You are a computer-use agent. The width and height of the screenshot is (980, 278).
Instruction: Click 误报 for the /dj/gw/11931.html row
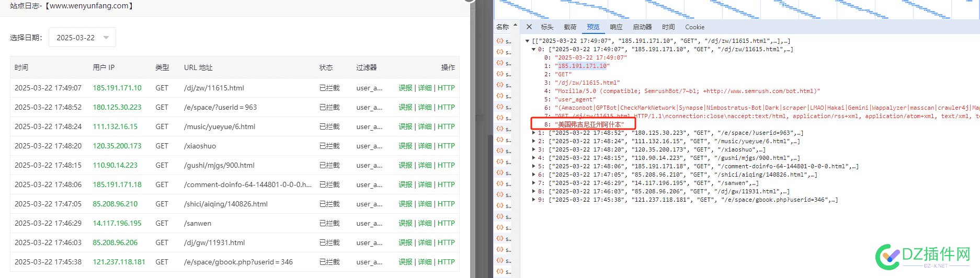(405, 242)
